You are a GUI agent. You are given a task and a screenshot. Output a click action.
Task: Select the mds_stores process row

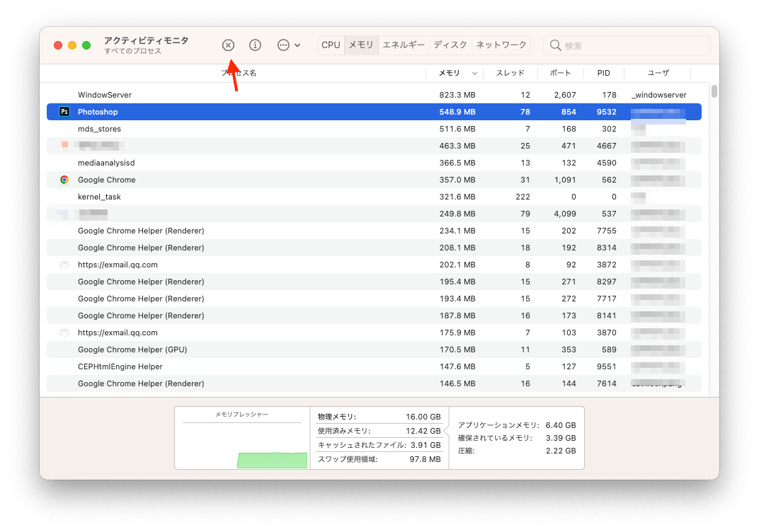point(374,129)
